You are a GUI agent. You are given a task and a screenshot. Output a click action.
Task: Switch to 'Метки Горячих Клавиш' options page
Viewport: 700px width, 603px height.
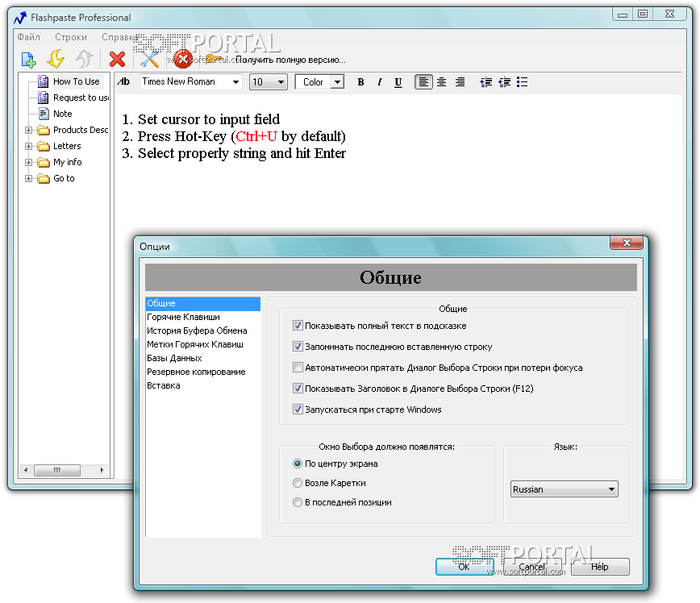[x=195, y=344]
